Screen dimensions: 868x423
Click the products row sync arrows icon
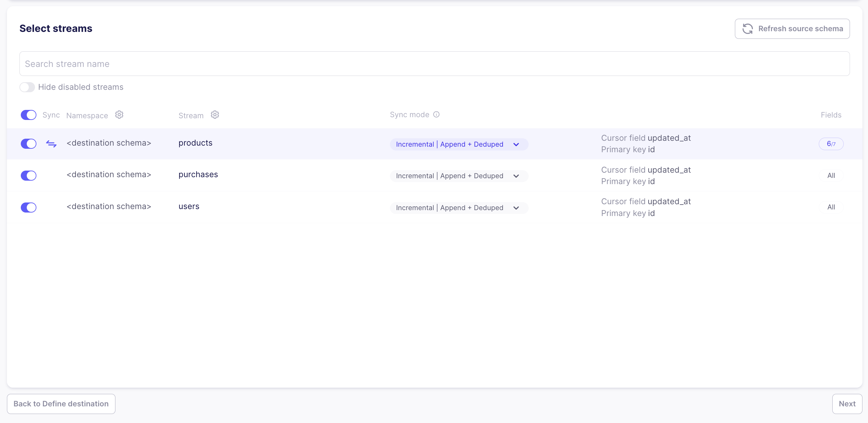click(51, 144)
